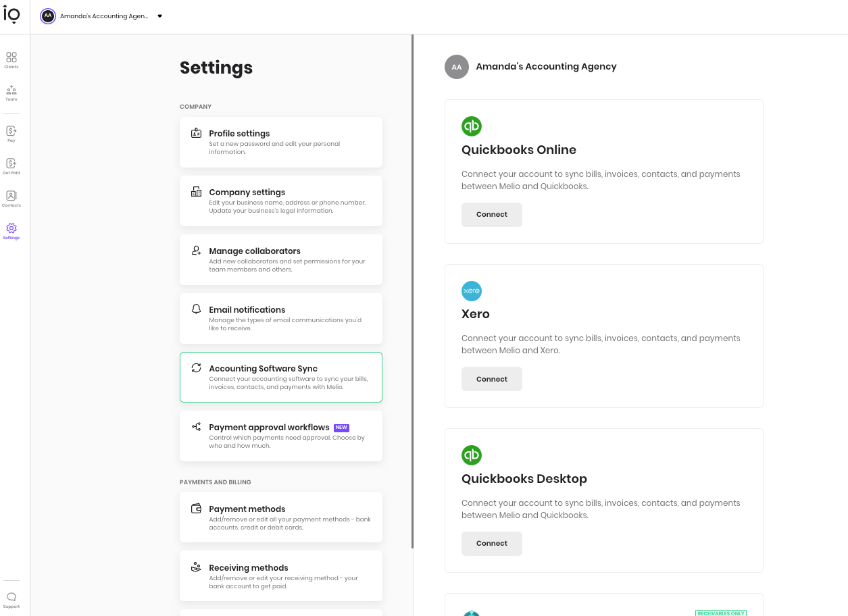The image size is (848, 616).
Task: Open Email notifications menu item
Action: point(281,318)
